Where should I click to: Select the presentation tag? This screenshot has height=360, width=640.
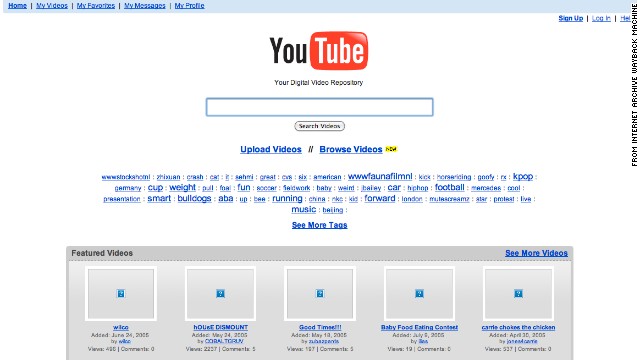point(122,199)
